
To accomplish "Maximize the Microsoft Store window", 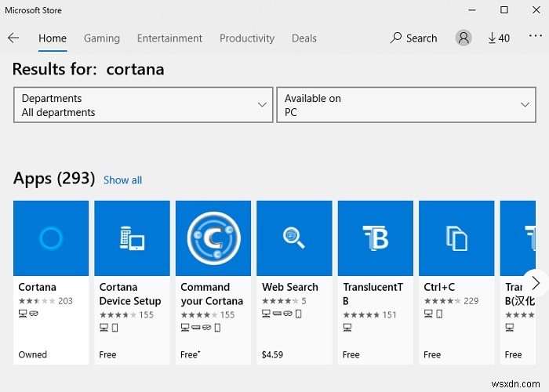I will click(x=504, y=9).
